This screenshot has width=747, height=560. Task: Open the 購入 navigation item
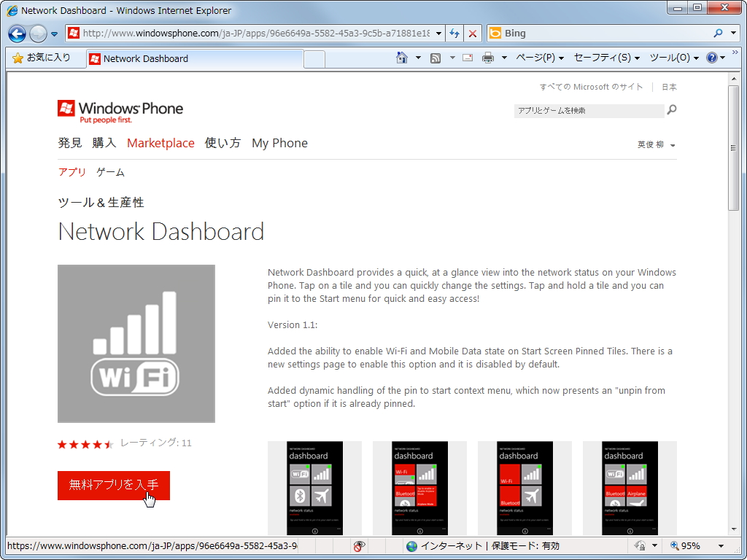coord(104,143)
